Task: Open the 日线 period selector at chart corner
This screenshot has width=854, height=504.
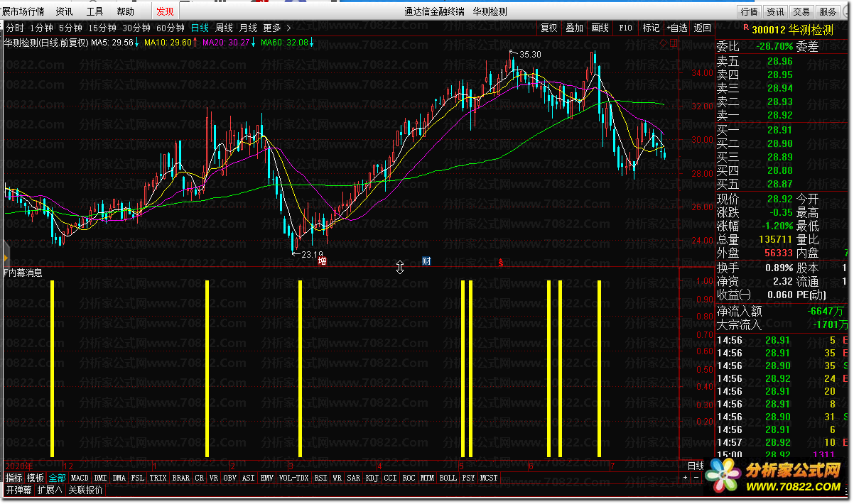Action: pos(696,466)
